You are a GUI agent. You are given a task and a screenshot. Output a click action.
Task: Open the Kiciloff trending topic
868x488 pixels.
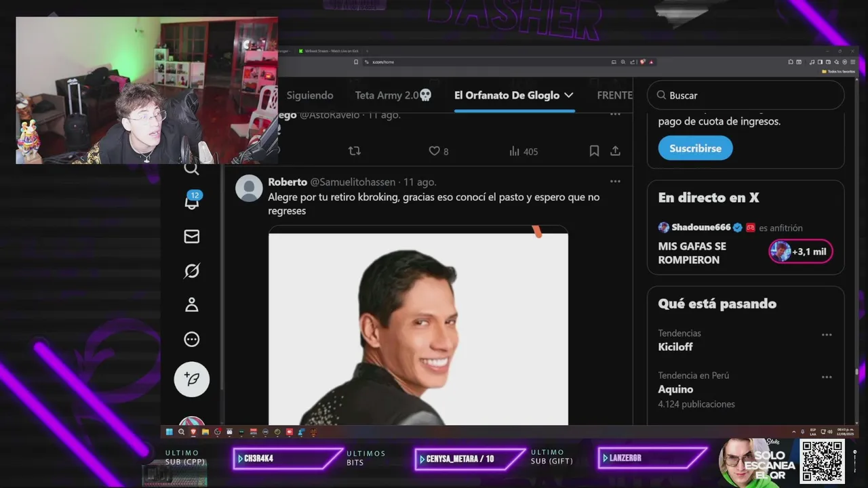coord(675,347)
